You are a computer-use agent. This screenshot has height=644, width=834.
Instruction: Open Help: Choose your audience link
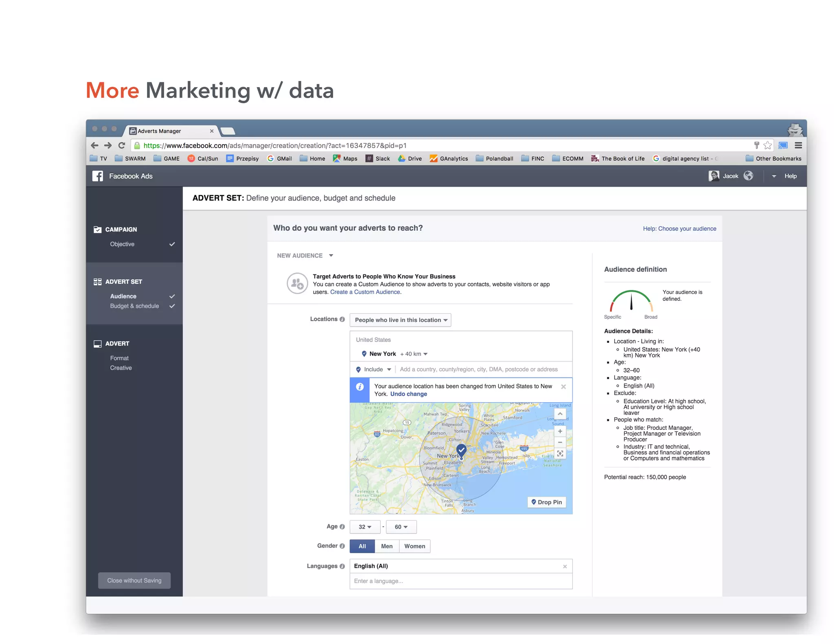[x=679, y=229]
